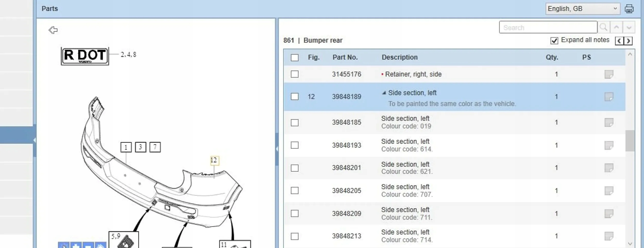Go to previous section with left chevron
644x248 pixels.
619,41
